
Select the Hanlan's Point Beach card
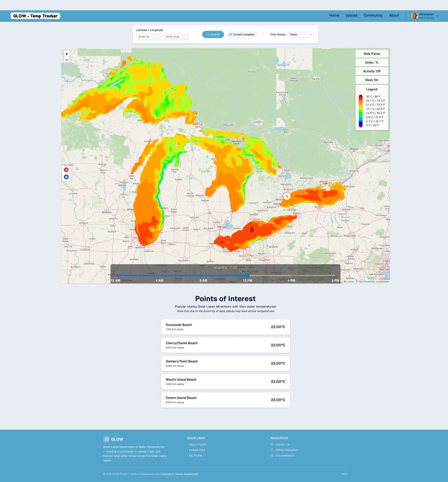tap(225, 364)
